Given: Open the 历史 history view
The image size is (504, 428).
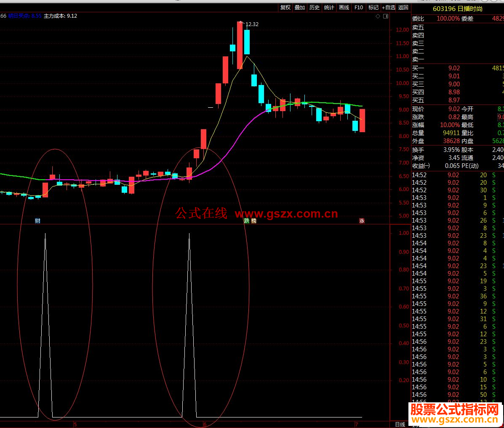Looking at the screenshot, I should pyautogui.click(x=315, y=8).
